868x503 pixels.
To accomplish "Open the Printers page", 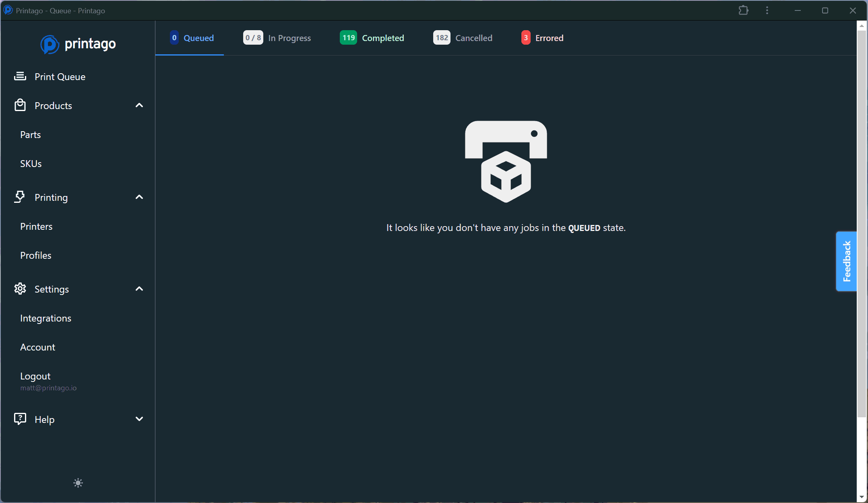I will click(x=36, y=227).
